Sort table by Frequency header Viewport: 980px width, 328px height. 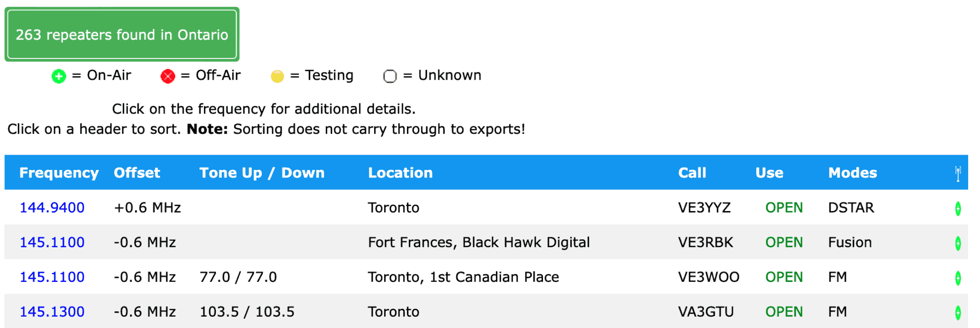click(x=59, y=173)
